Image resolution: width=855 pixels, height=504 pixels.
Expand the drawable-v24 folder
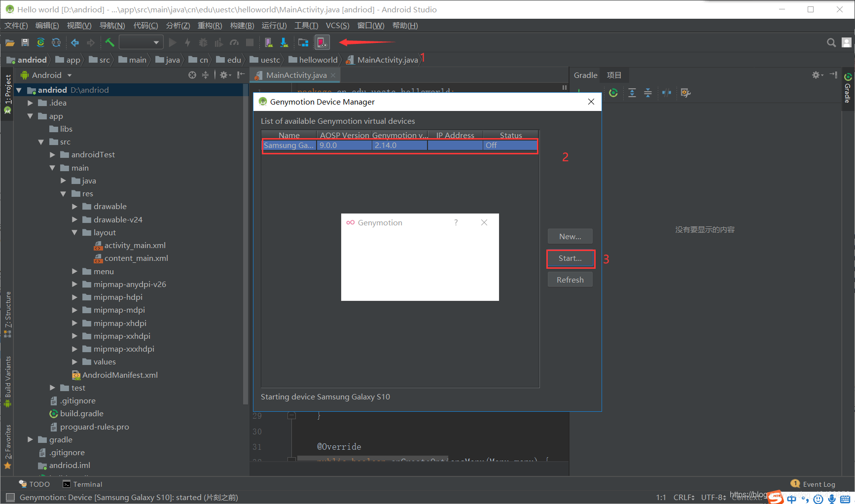74,220
